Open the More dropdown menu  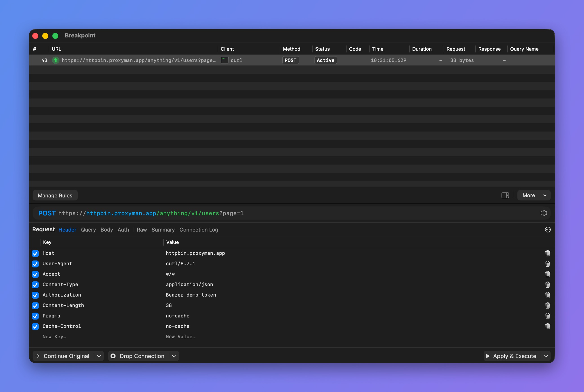click(534, 195)
